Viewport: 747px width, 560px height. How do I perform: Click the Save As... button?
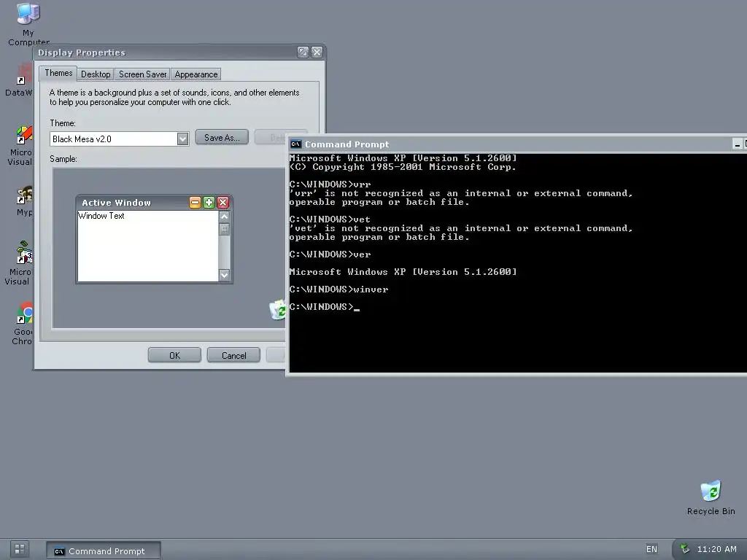click(222, 137)
